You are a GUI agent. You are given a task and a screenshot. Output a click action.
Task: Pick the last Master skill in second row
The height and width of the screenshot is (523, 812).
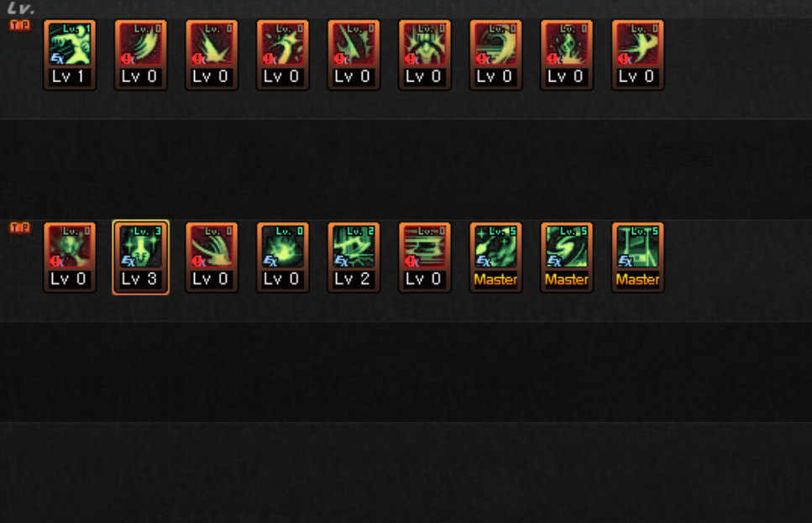(x=637, y=258)
